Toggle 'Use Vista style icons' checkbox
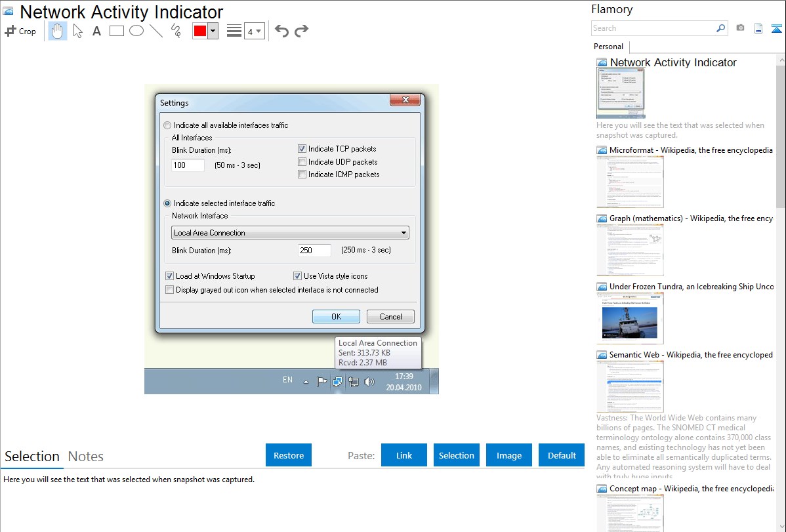786x532 pixels. pos(297,276)
